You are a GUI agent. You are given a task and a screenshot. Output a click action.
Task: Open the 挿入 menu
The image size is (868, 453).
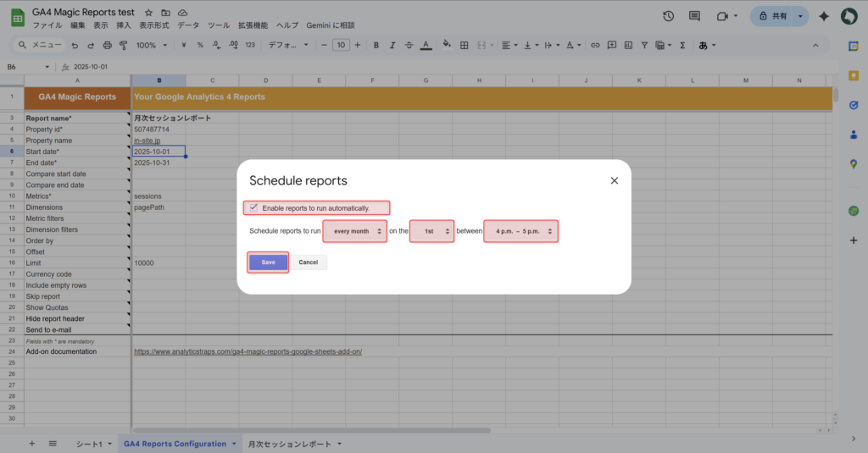pyautogui.click(x=124, y=25)
